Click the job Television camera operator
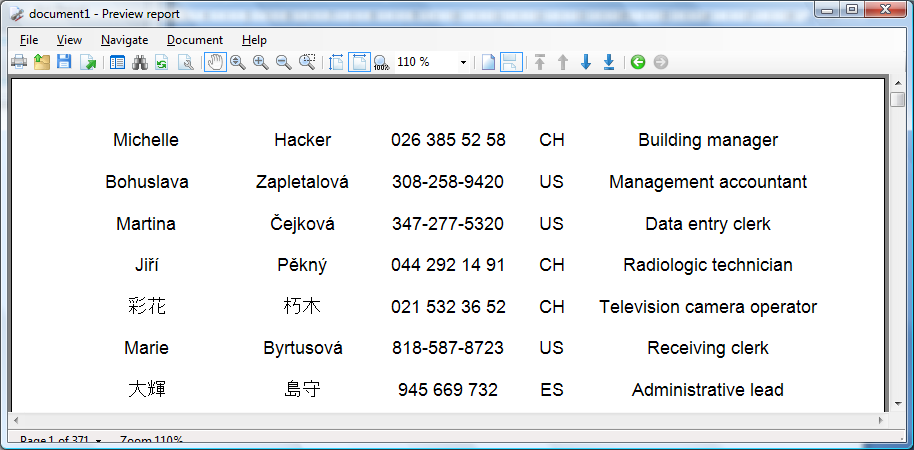Viewport: 914px width, 450px height. coord(708,307)
